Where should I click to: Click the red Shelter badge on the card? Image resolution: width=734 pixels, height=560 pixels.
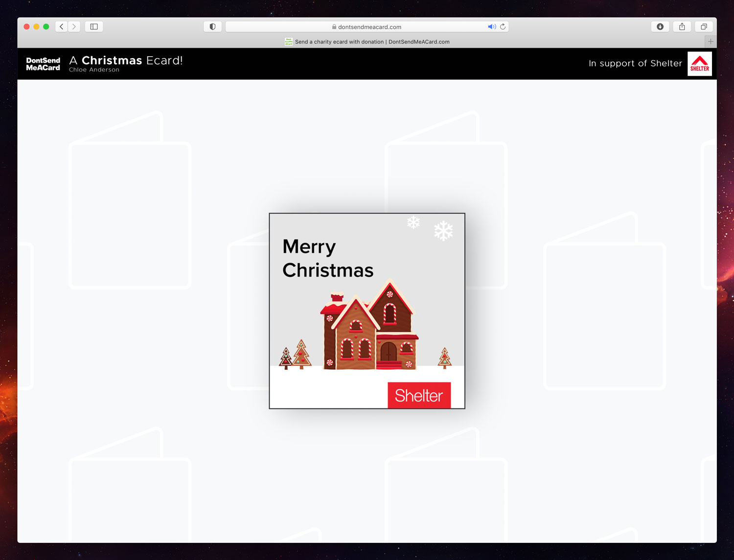[419, 395]
